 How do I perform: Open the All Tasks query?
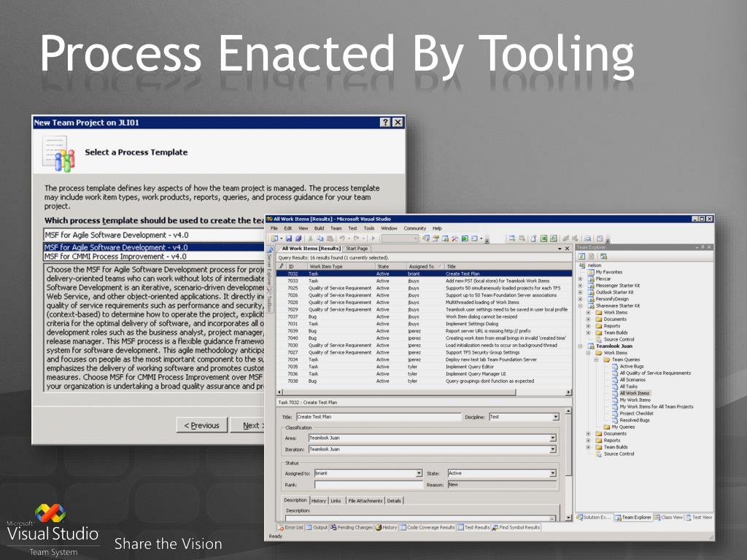[628, 386]
